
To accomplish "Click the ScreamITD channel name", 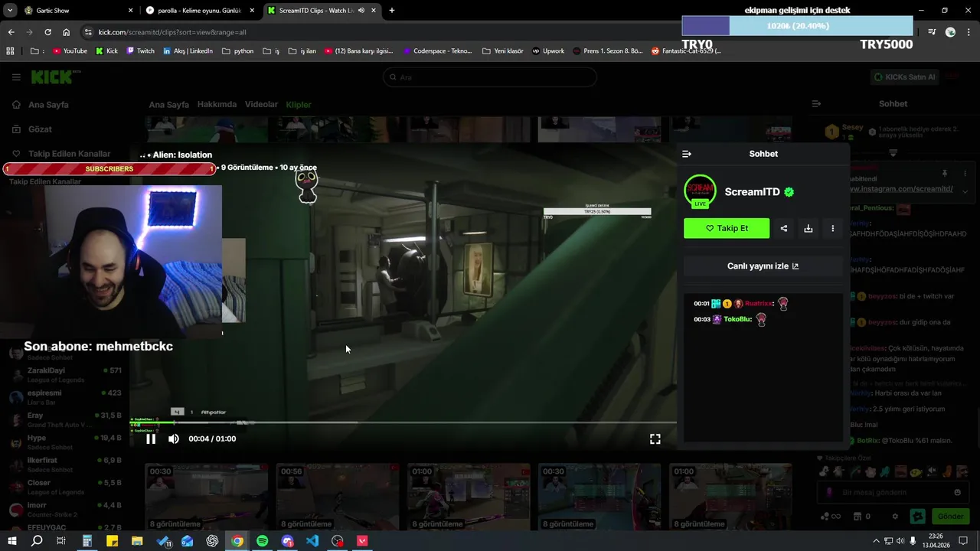I will click(753, 192).
